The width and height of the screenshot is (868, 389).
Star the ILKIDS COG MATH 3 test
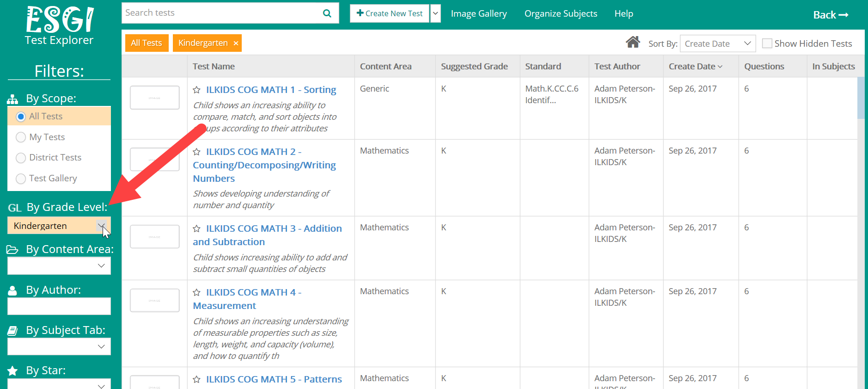pyautogui.click(x=197, y=228)
